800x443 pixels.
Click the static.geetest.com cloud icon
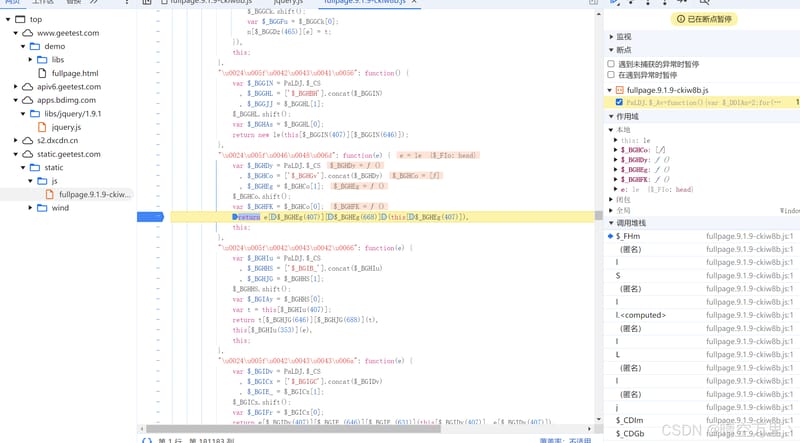pos(28,154)
